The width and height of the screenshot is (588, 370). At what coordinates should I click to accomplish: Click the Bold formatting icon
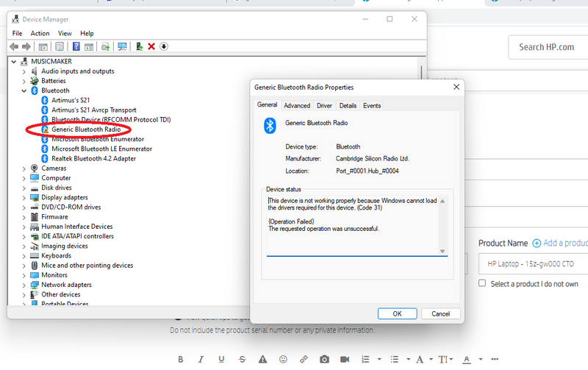(181, 360)
